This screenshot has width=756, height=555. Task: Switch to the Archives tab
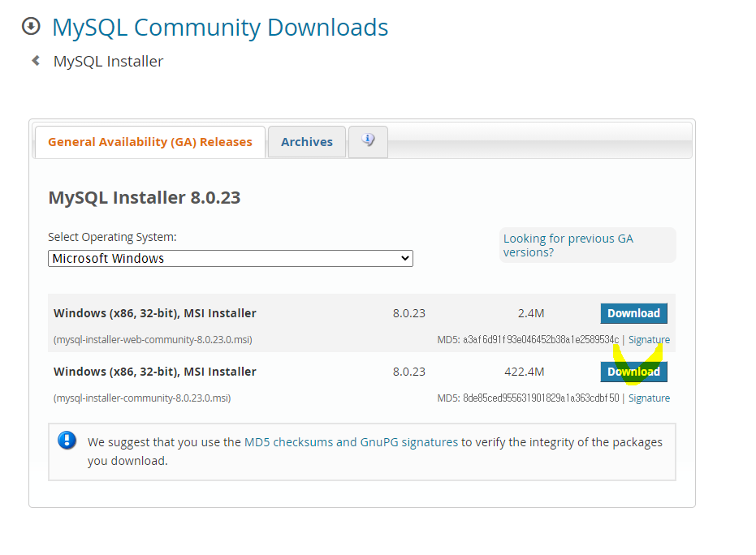point(307,142)
